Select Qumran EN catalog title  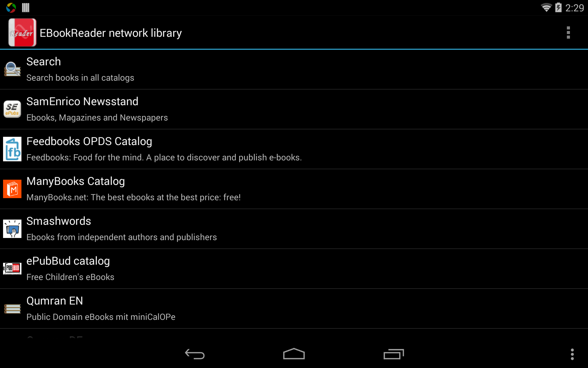tap(55, 301)
